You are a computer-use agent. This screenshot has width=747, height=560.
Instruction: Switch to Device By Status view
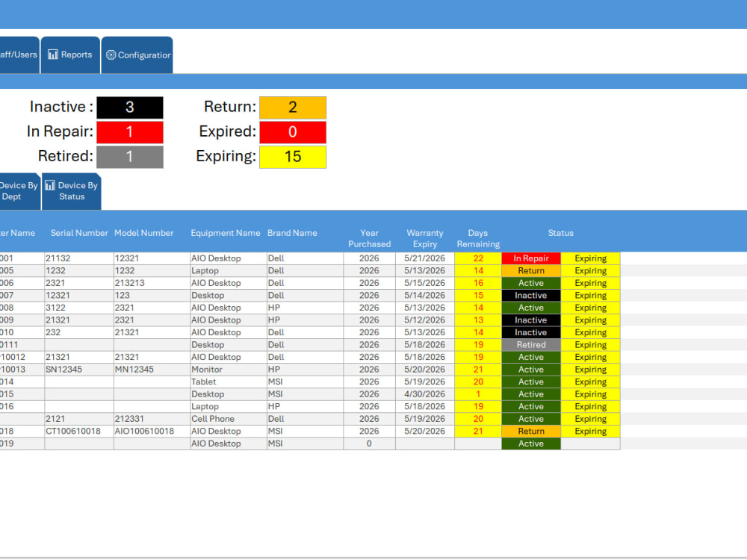click(72, 191)
